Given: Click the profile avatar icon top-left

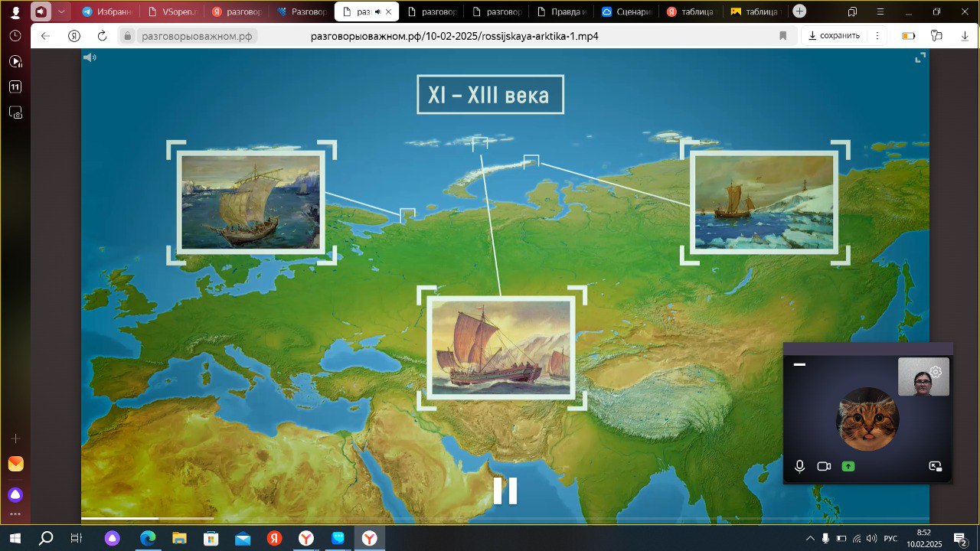Looking at the screenshot, I should (x=15, y=11).
